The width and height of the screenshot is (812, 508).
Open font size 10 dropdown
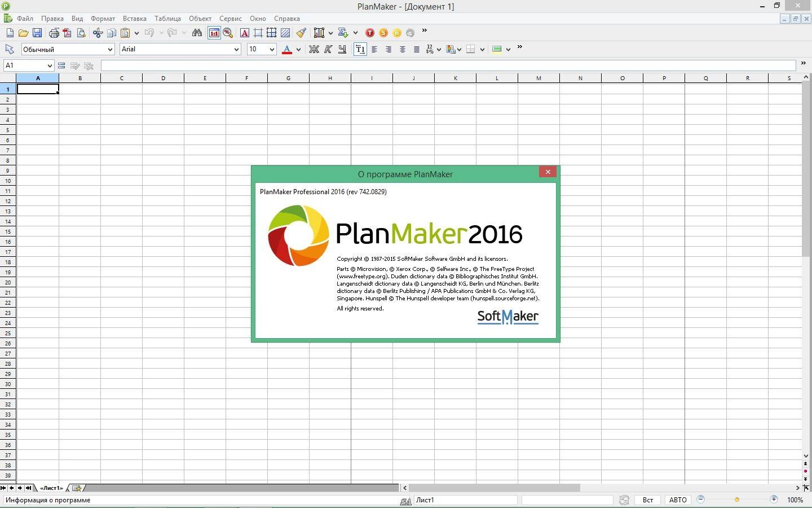272,49
